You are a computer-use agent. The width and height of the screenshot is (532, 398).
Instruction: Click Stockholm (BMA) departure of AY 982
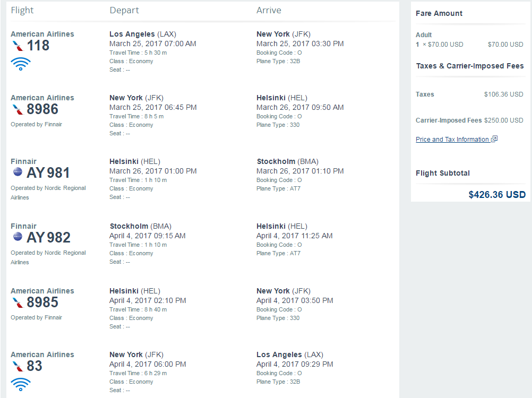(x=141, y=226)
